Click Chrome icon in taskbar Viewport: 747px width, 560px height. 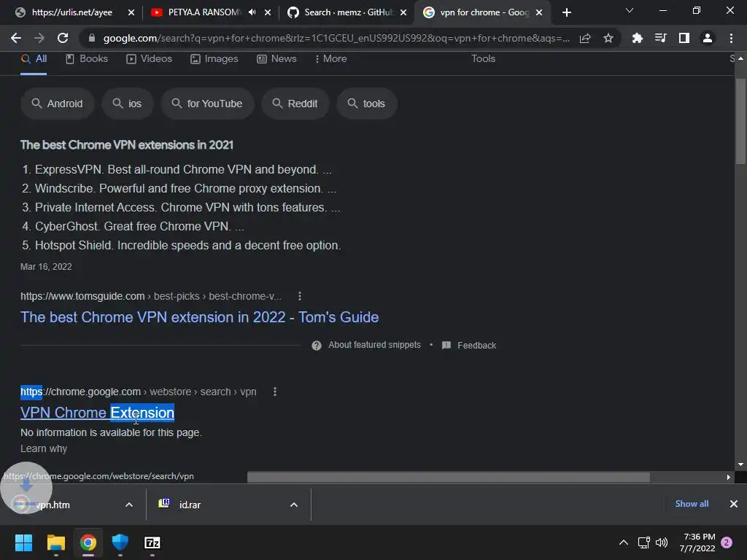(x=88, y=542)
